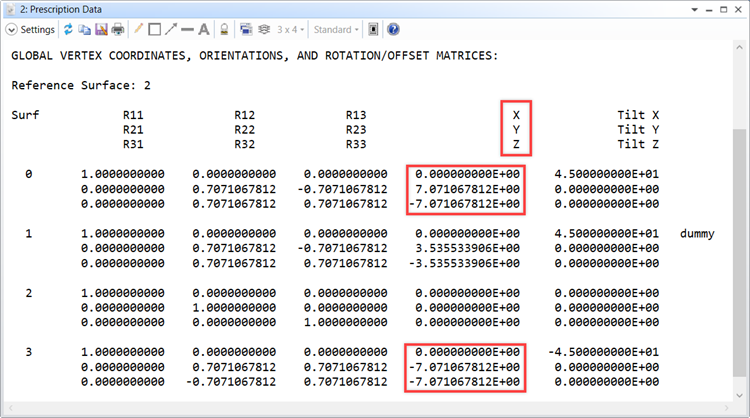Select the text annotation tool
The width and height of the screenshot is (750, 418).
[x=204, y=30]
